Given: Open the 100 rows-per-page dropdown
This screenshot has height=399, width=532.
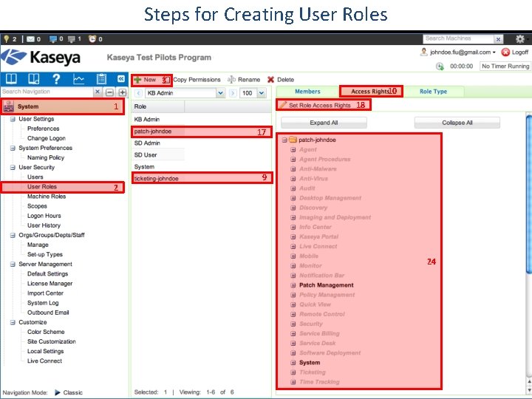Looking at the screenshot, I should pyautogui.click(x=262, y=93).
